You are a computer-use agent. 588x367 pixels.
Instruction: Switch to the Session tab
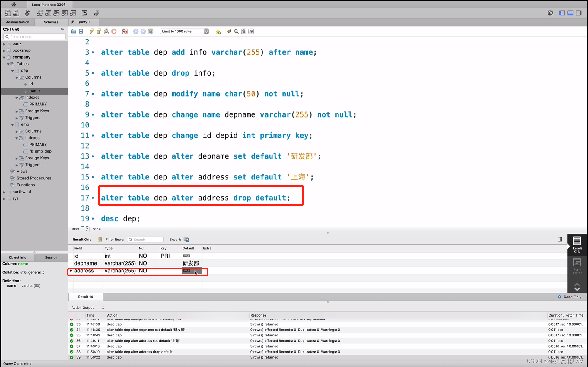pos(51,257)
